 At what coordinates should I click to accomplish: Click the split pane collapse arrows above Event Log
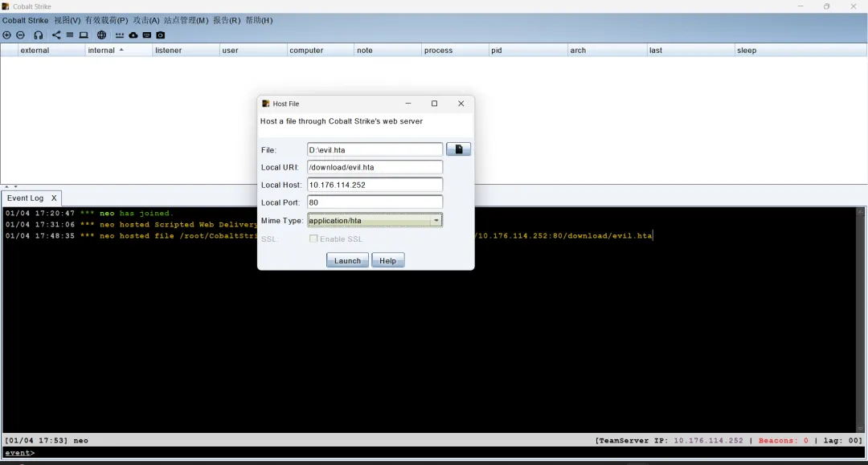coord(11,187)
